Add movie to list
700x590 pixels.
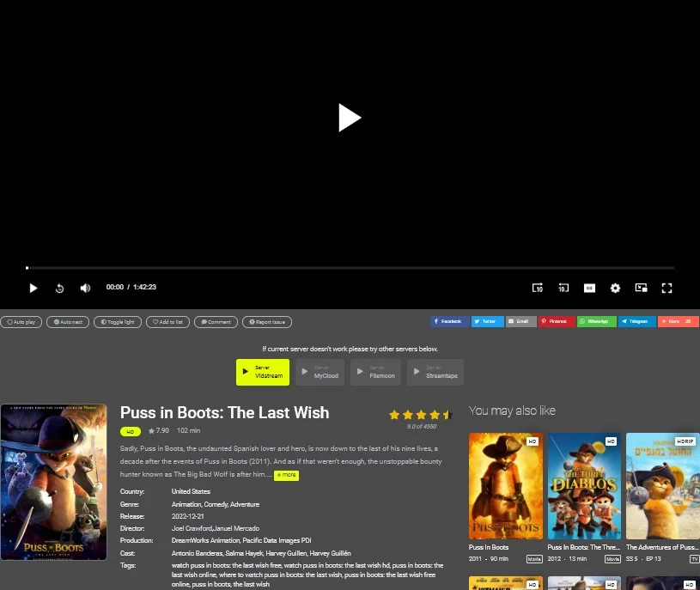(x=167, y=322)
